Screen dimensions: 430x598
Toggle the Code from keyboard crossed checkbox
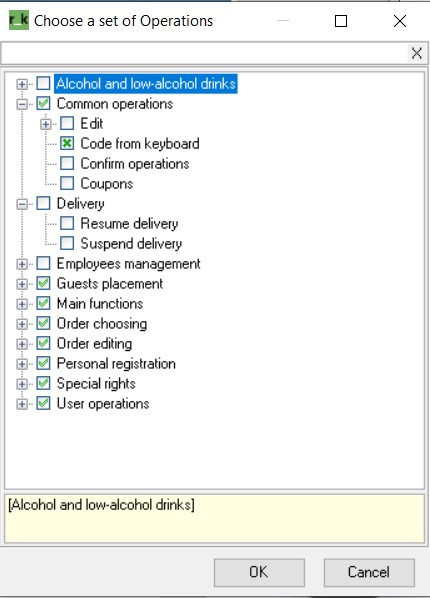[67, 143]
